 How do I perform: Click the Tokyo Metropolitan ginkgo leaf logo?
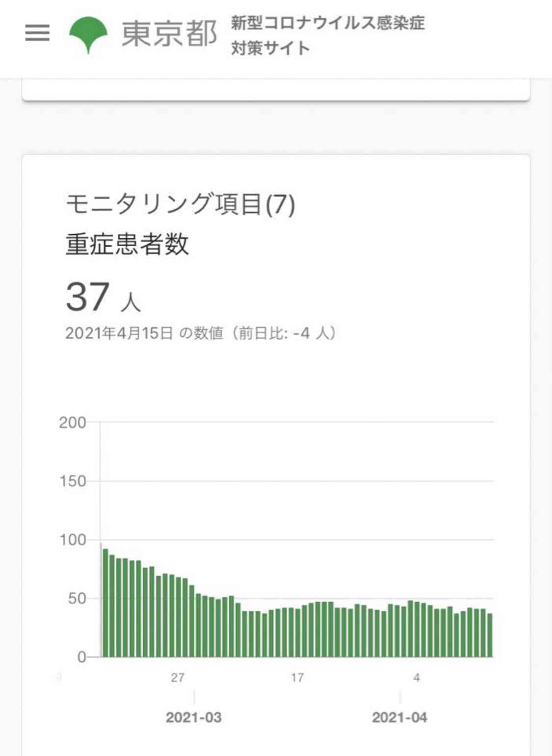coord(88,33)
